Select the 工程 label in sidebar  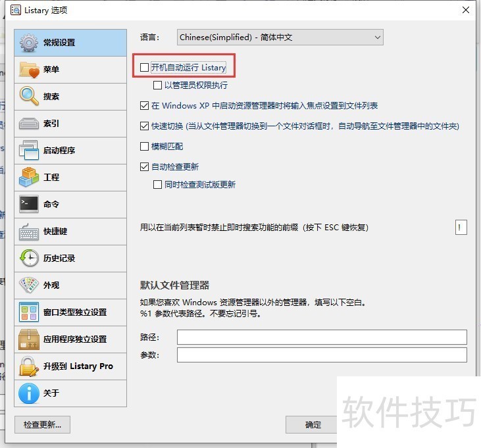[x=51, y=177]
